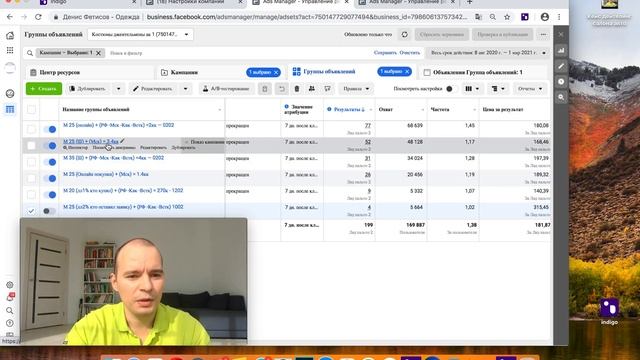The height and width of the screenshot is (360, 640).
Task: Click the browser reload icon
Action: tap(38, 17)
